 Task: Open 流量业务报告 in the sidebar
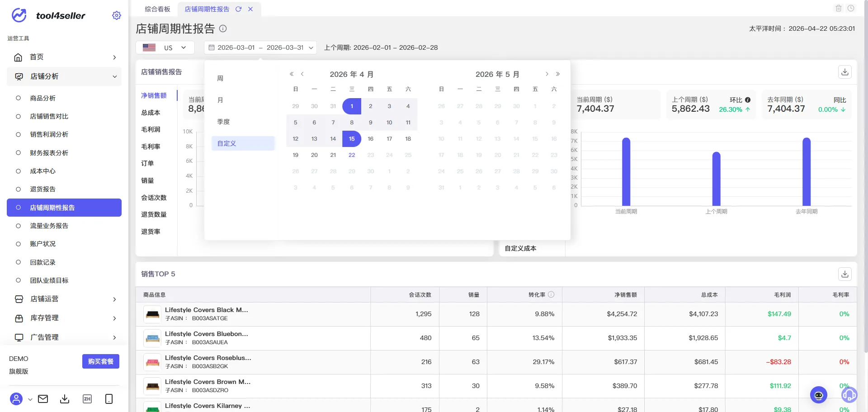coord(64,226)
